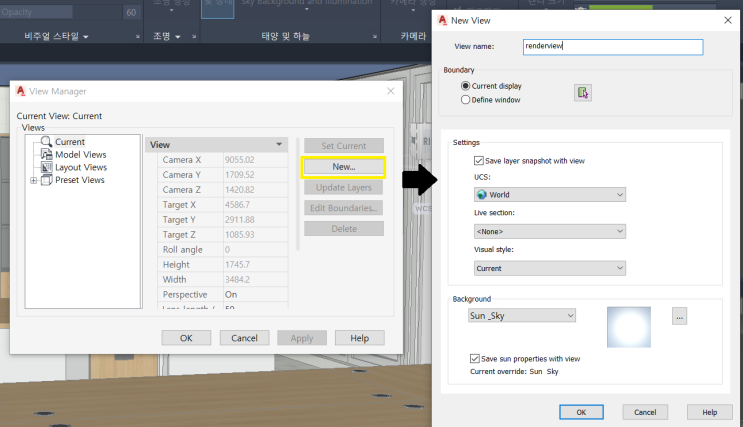Click the 카메라 panel title
The width and height of the screenshot is (743, 427).
(x=413, y=36)
